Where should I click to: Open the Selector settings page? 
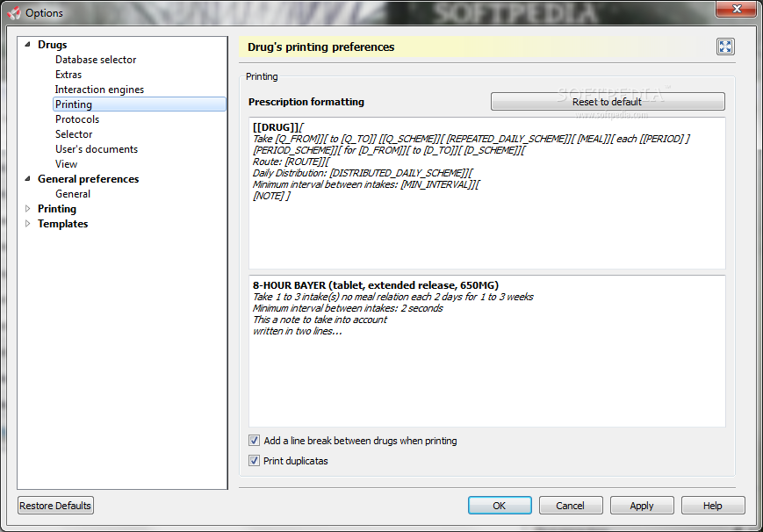tap(74, 133)
